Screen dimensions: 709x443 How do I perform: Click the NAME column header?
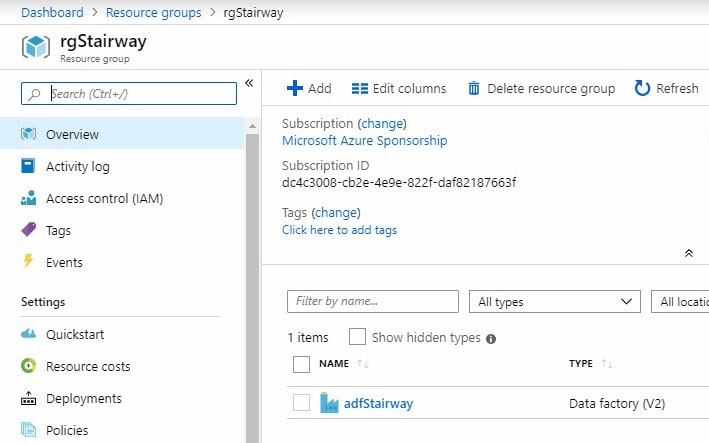click(x=334, y=363)
